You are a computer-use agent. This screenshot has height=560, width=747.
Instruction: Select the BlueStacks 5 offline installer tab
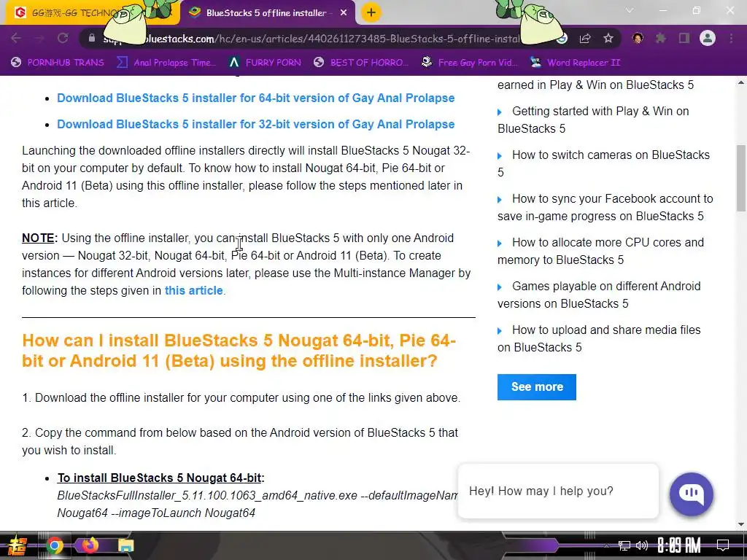tap(267, 13)
